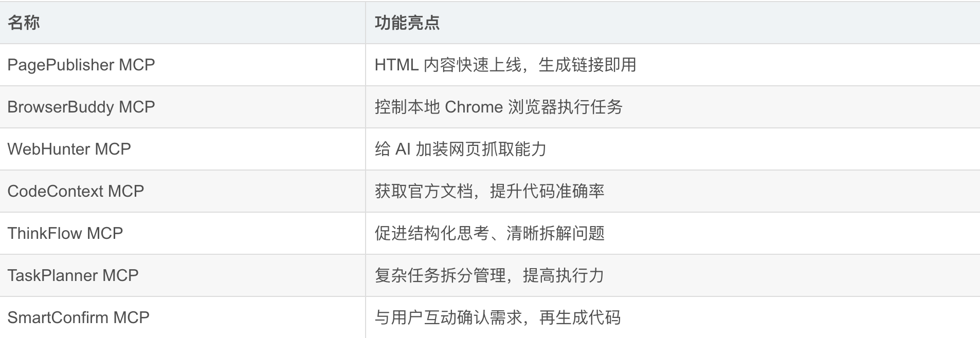Click the 控制本地 text before Chrome
Screen dimensions: 980x338
click(x=407, y=107)
